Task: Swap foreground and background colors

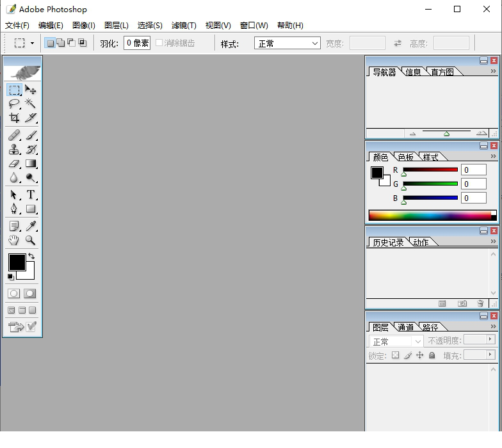Action: coord(31,256)
